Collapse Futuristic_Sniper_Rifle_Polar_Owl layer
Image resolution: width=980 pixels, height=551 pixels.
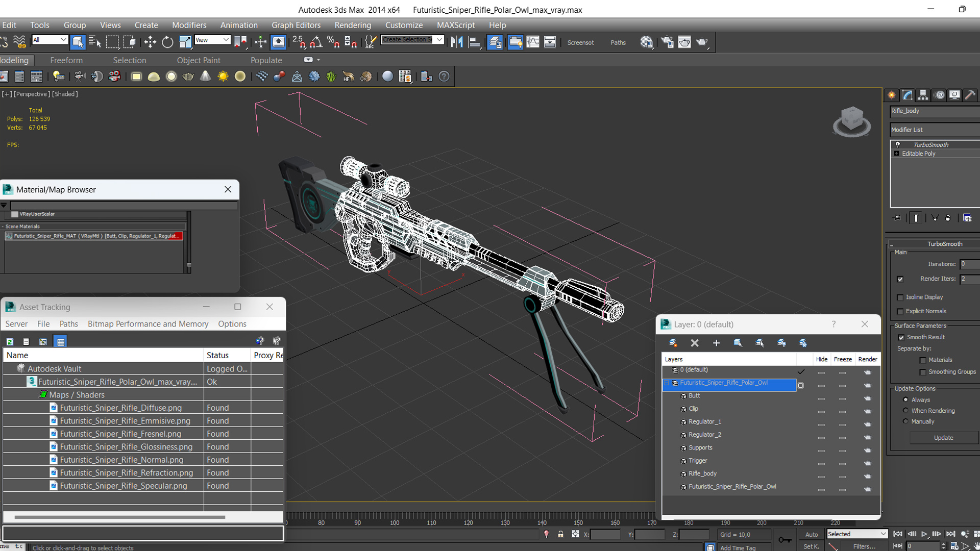(666, 383)
